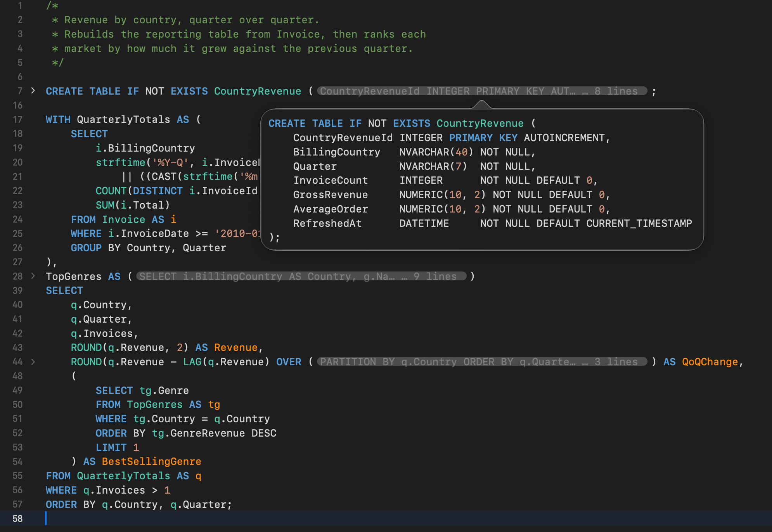This screenshot has width=772, height=532.
Task: Click 'COUNT(DISTINCT' on line 22
Action: click(139, 191)
